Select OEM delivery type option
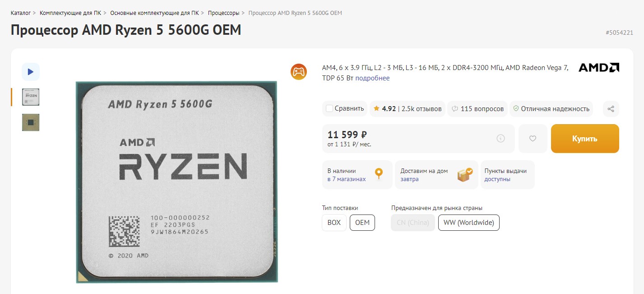644x294 pixels. click(x=362, y=223)
